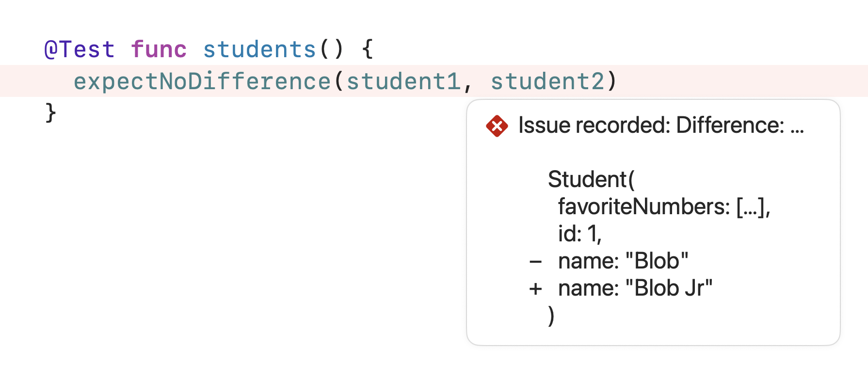Viewport: 868px width, 379px height.
Task: Click the id: 1 line
Action: point(580,234)
